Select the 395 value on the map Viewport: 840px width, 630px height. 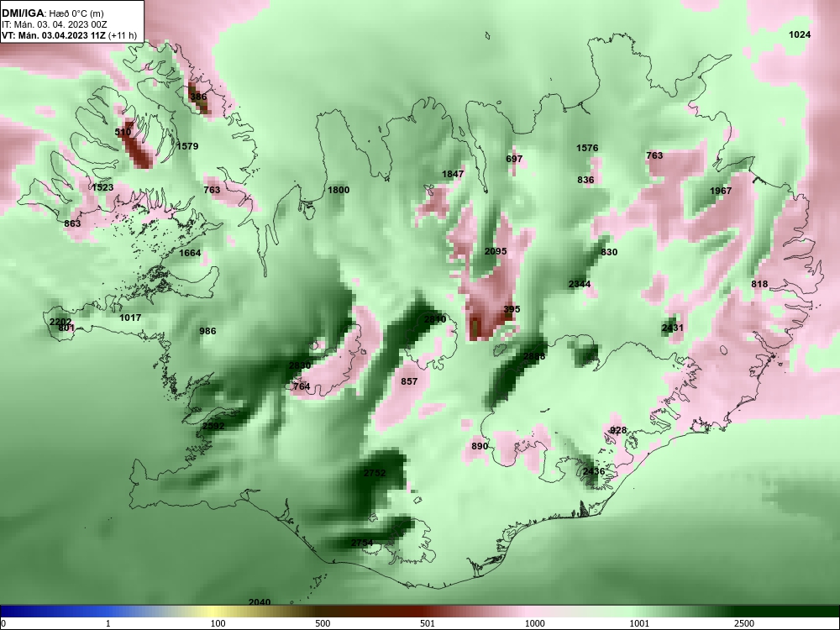pos(512,310)
